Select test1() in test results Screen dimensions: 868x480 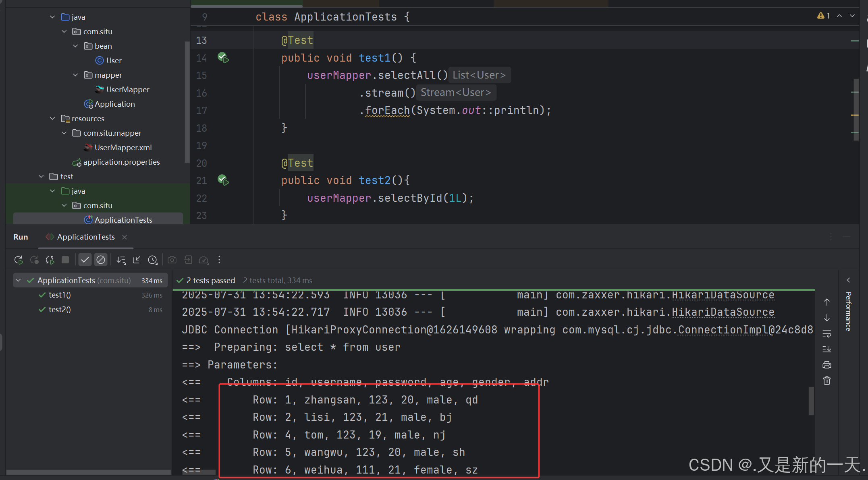pyautogui.click(x=60, y=295)
